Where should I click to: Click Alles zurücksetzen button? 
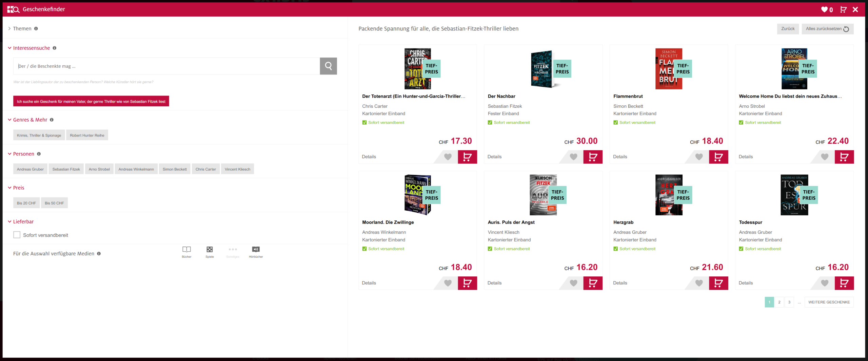click(x=828, y=29)
